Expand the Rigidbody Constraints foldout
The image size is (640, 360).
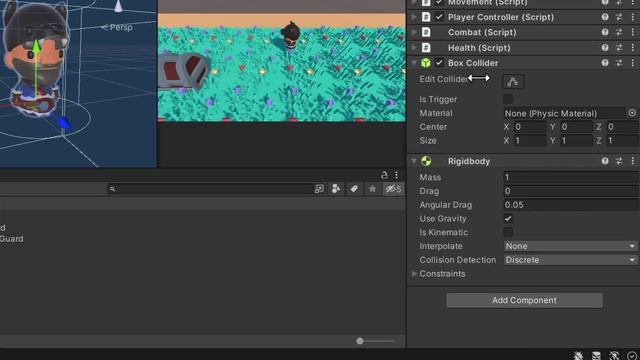[414, 274]
